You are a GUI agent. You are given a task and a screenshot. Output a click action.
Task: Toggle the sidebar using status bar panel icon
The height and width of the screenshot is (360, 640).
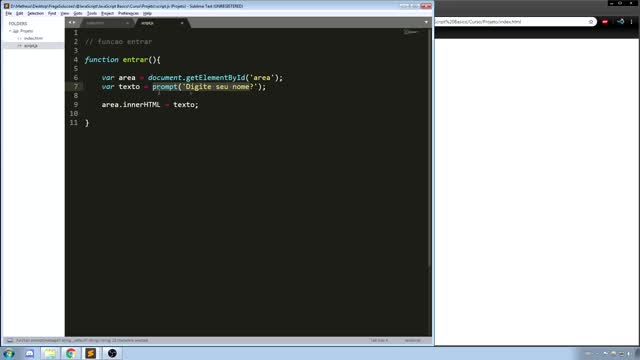click(x=9, y=340)
